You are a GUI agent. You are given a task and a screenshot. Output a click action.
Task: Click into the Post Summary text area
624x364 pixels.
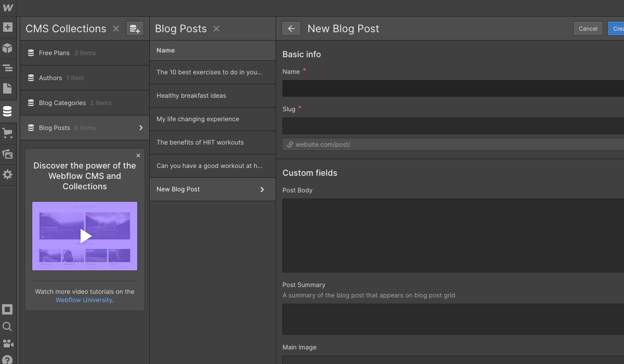click(453, 319)
